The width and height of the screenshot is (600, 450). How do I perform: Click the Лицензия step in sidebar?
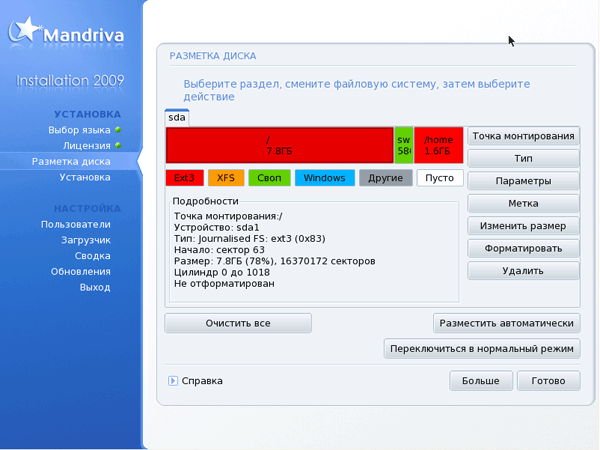pyautogui.click(x=86, y=146)
